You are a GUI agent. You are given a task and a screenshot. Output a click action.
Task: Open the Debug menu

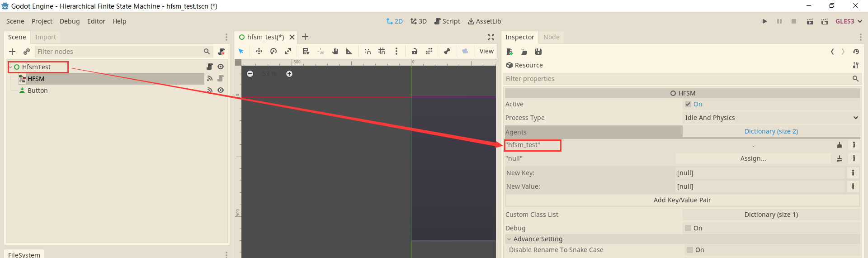[70, 21]
